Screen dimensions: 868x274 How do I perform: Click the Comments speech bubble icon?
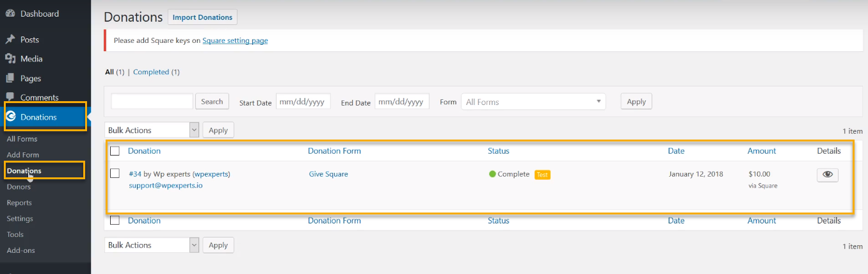coord(10,97)
